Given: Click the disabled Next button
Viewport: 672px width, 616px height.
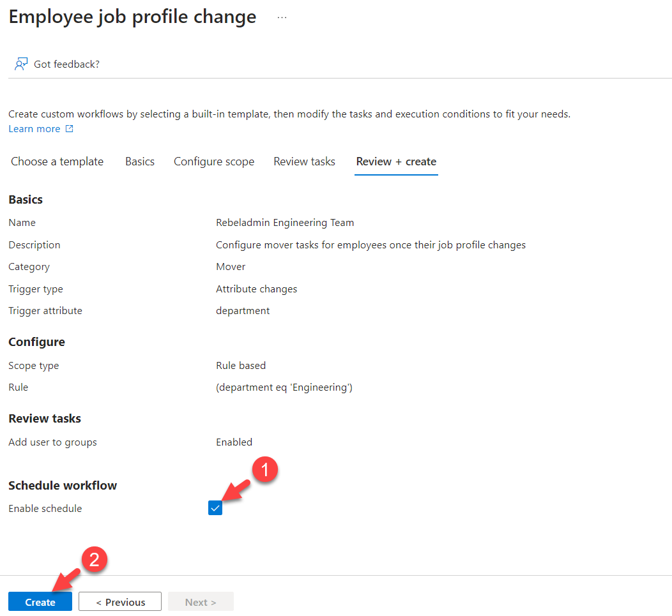Looking at the screenshot, I should pyautogui.click(x=200, y=601).
